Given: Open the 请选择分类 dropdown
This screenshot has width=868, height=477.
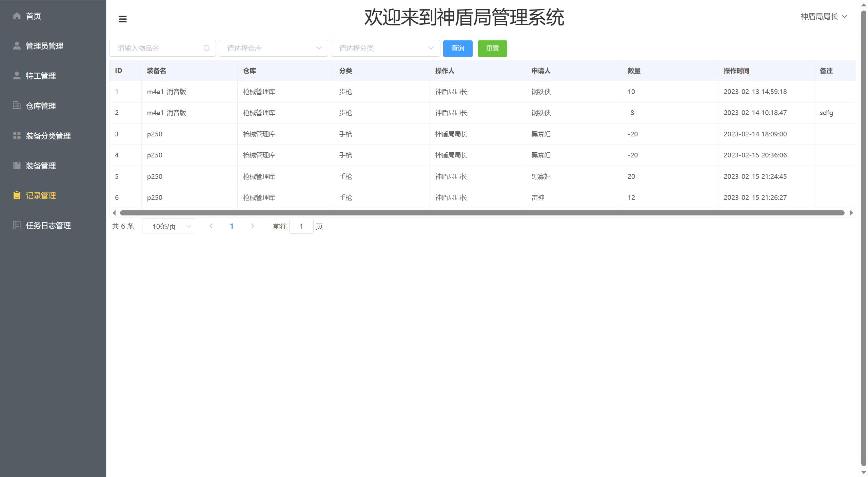Looking at the screenshot, I should 386,48.
